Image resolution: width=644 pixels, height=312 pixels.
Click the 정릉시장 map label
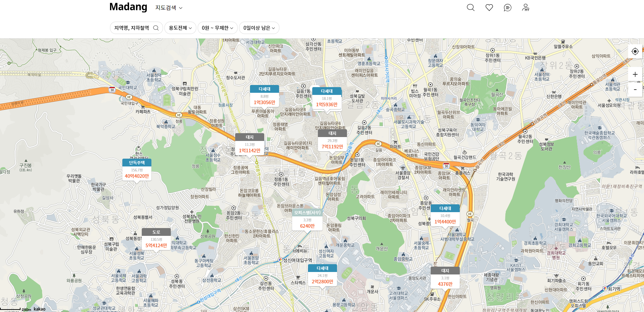[226, 105]
